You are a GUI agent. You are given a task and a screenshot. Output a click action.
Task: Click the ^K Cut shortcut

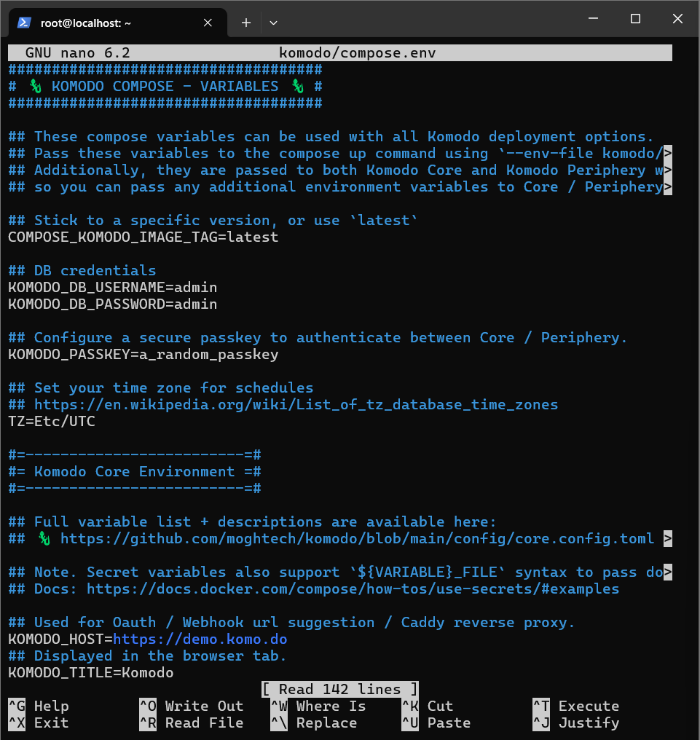(x=428, y=706)
